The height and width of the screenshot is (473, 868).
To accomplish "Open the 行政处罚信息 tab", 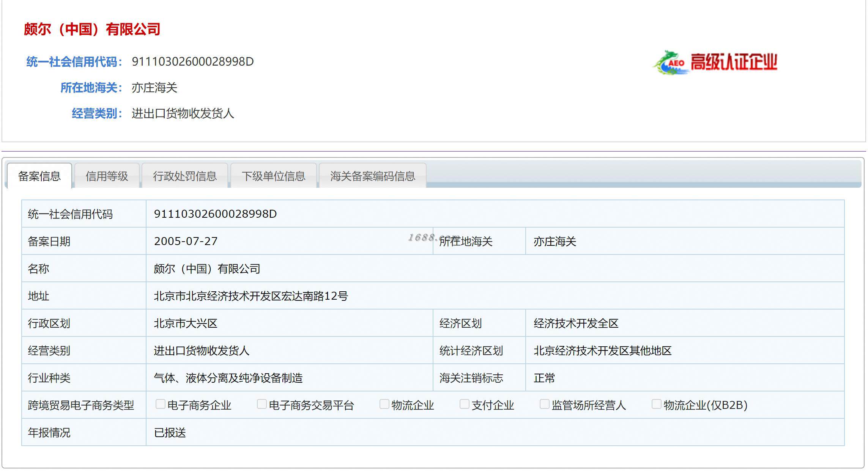I will click(x=184, y=176).
